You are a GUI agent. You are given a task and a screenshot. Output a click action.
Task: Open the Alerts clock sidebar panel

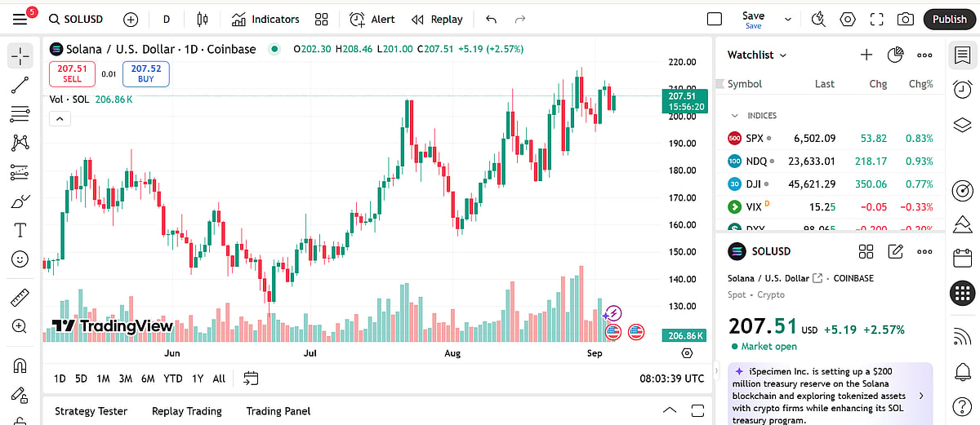click(x=963, y=89)
